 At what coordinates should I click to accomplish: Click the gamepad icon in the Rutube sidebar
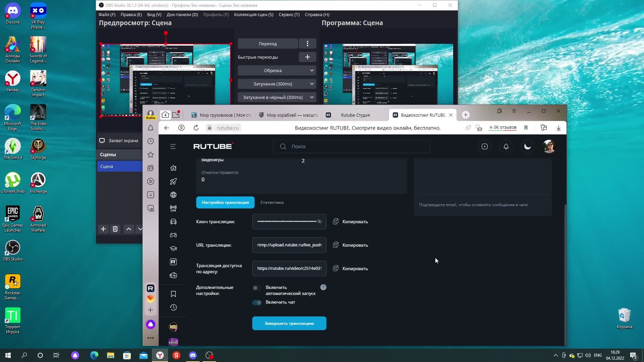(173, 235)
